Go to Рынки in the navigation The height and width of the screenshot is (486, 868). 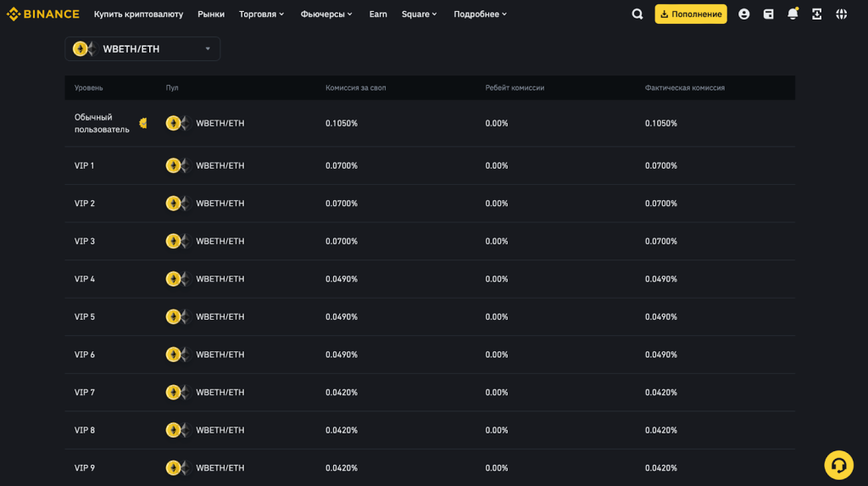pyautogui.click(x=211, y=14)
